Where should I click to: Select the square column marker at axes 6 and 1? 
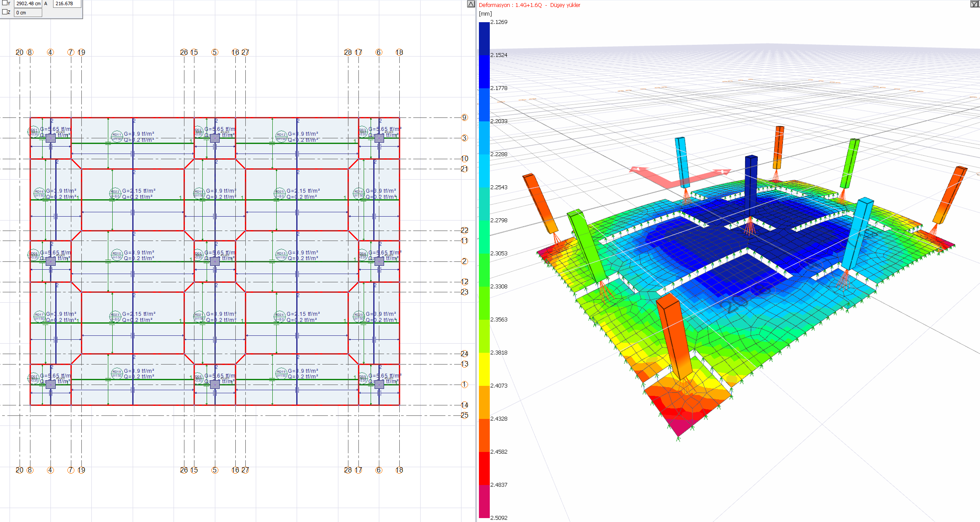click(379, 385)
